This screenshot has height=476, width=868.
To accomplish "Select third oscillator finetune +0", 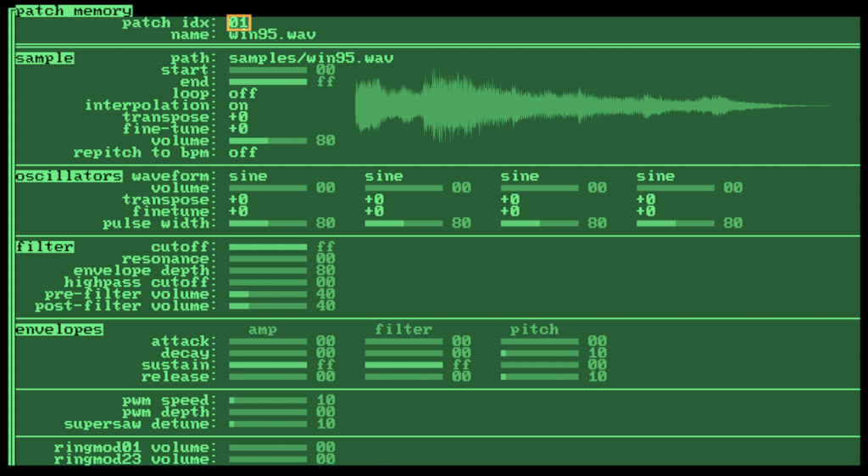I will tap(509, 211).
